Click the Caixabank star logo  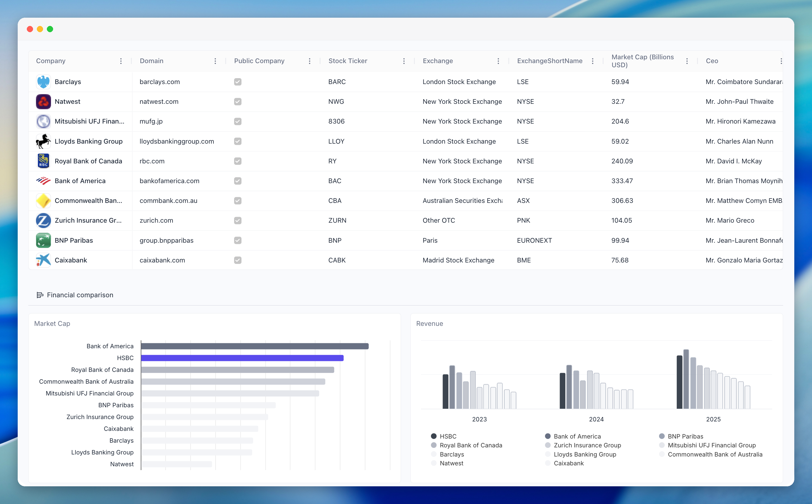point(43,260)
